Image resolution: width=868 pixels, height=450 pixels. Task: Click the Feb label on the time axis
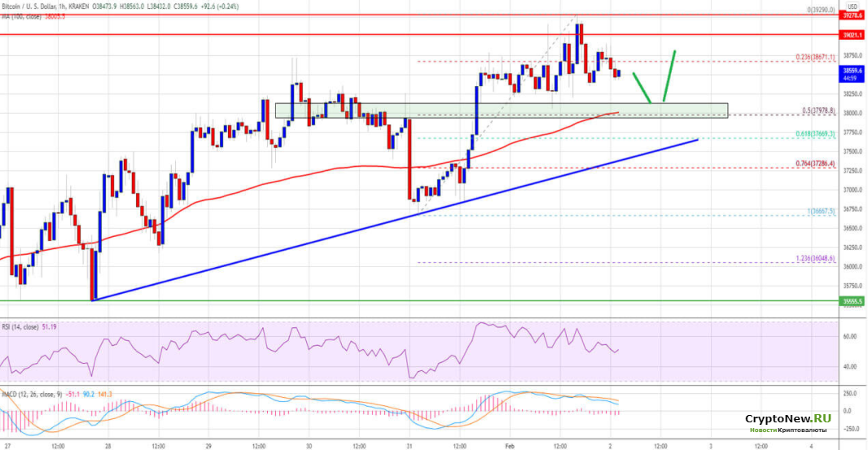510,446
